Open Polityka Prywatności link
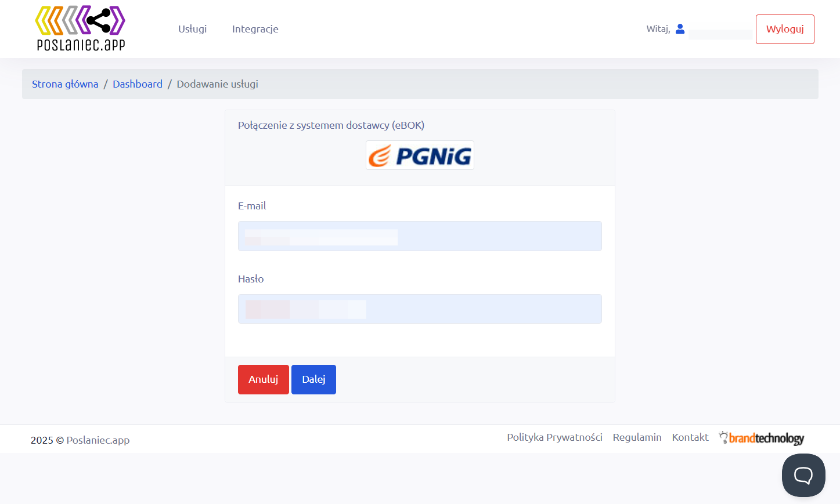840x504 pixels. 554,437
